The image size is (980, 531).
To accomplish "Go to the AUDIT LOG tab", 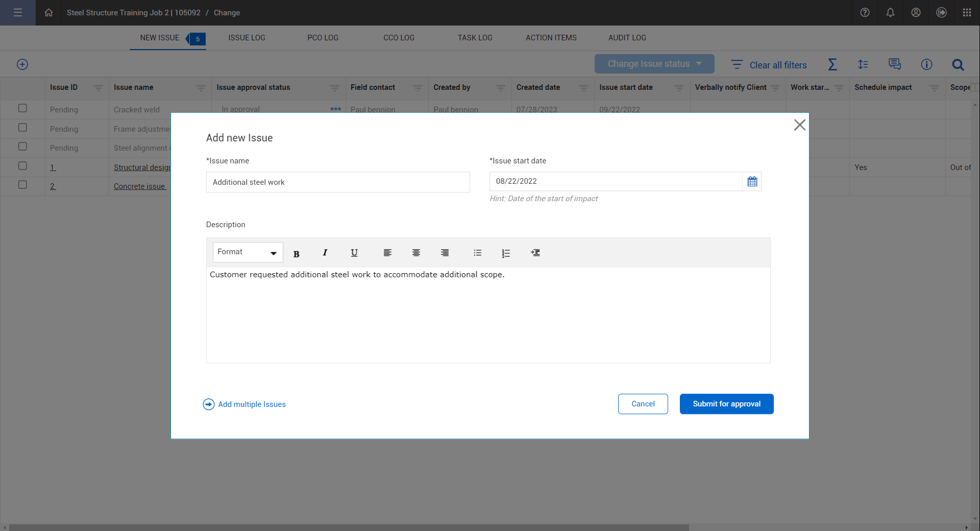I will (627, 38).
